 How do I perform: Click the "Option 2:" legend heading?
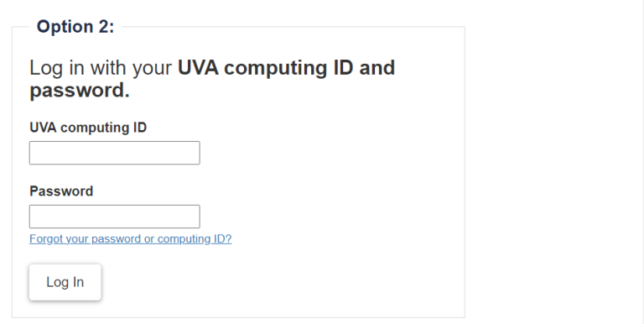(75, 27)
